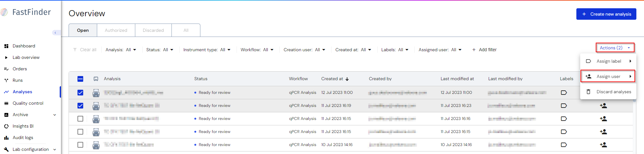Screen dimensions: 644x154
Task: Open the Instrument type filter dropdown
Action: tap(207, 50)
